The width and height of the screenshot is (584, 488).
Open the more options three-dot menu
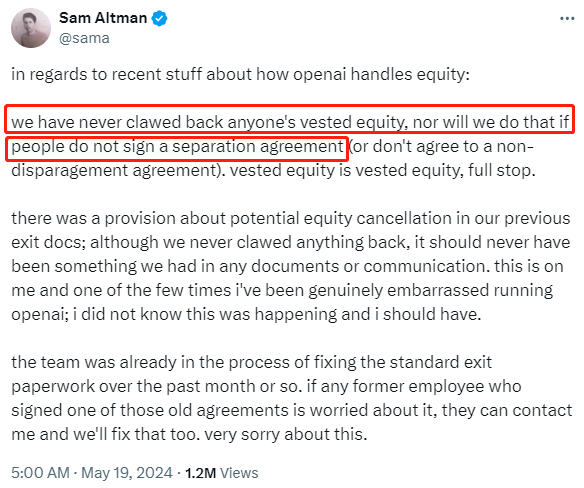click(x=567, y=18)
